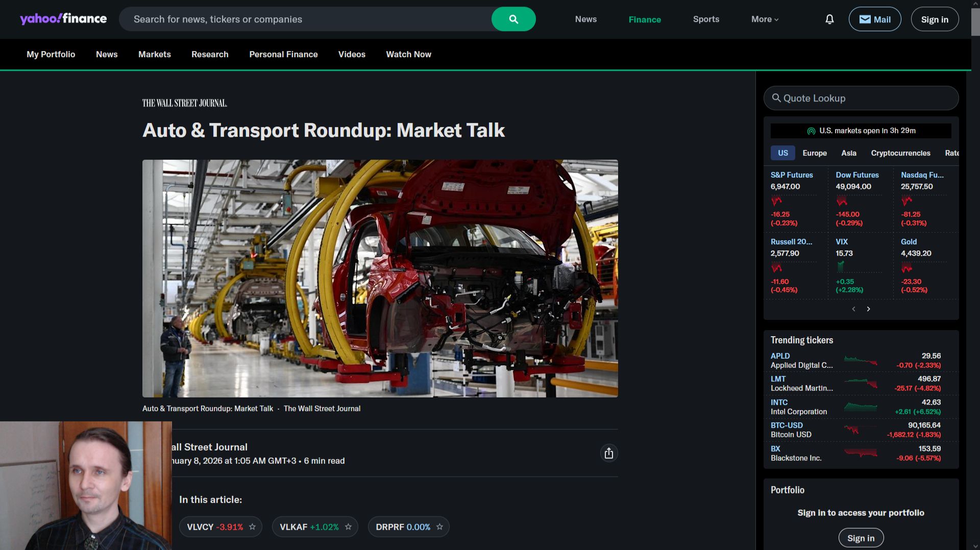Screen dimensions: 980x550
Task: Switch to the Asia markets tab
Action: tap(849, 153)
